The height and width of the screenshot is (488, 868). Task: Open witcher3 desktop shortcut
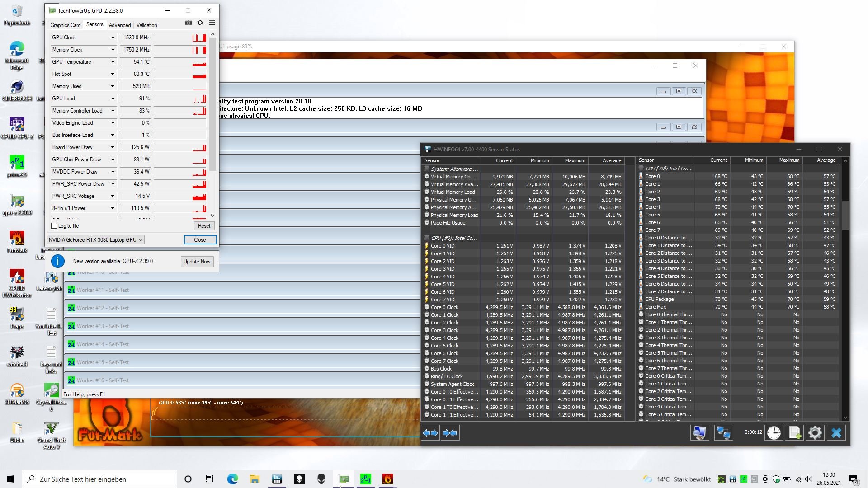click(17, 356)
